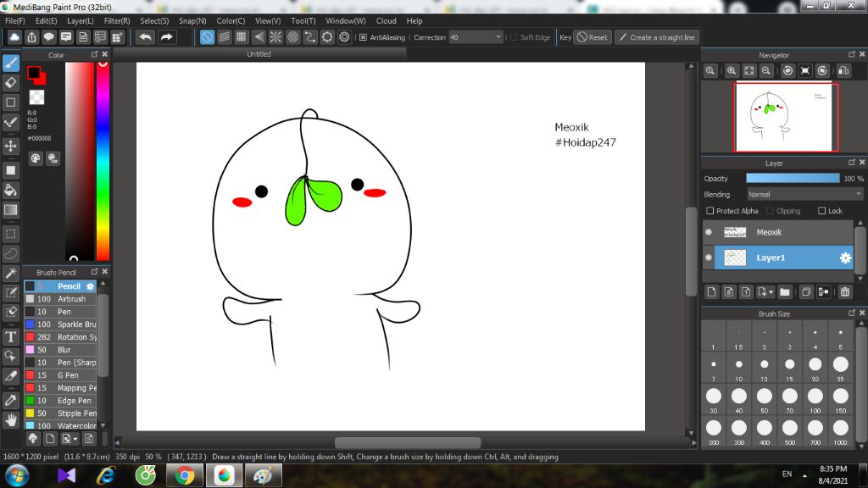Select the Eraser tool in left toolbar
Image resolution: width=868 pixels, height=488 pixels.
point(11,82)
